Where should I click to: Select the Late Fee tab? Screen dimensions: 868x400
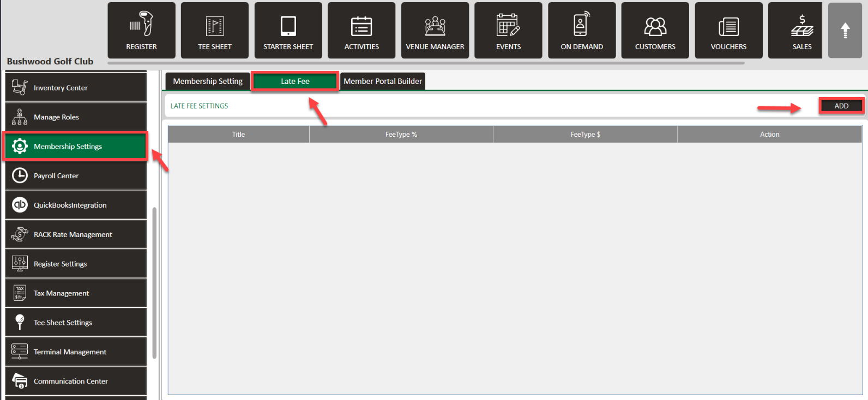(295, 81)
